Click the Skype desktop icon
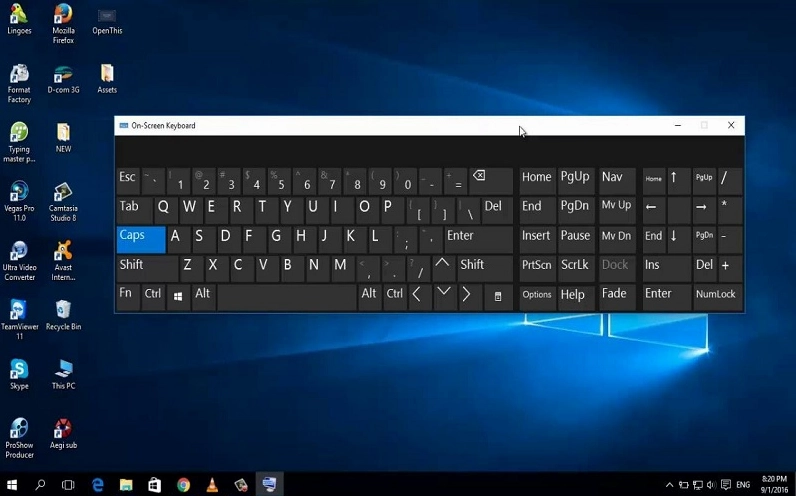 click(x=19, y=374)
